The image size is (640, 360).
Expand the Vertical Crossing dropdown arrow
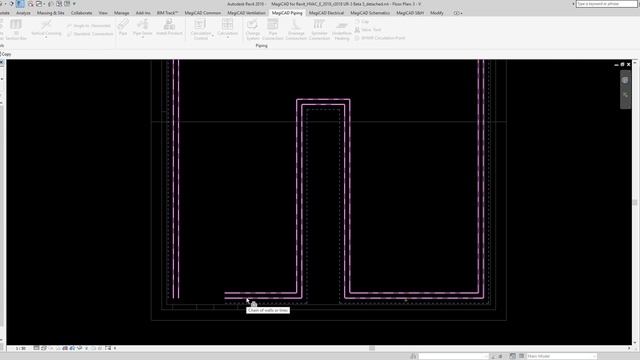46,38
